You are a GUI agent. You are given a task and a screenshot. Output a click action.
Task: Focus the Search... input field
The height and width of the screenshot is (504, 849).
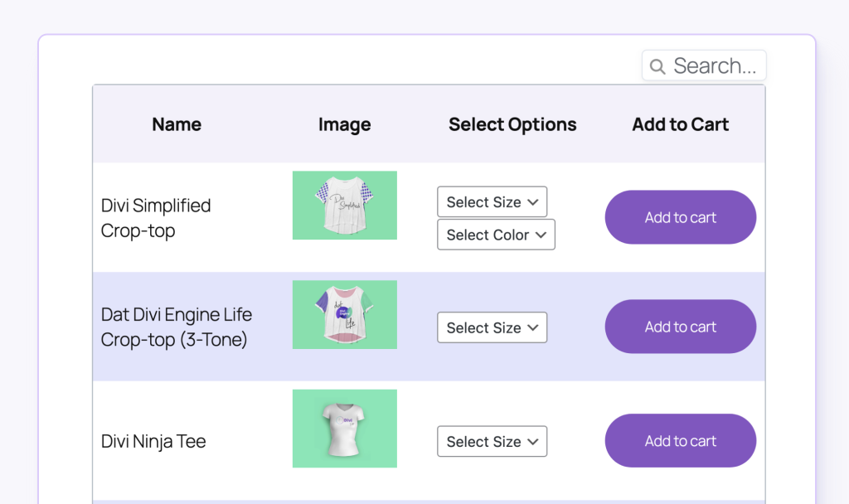click(x=704, y=65)
